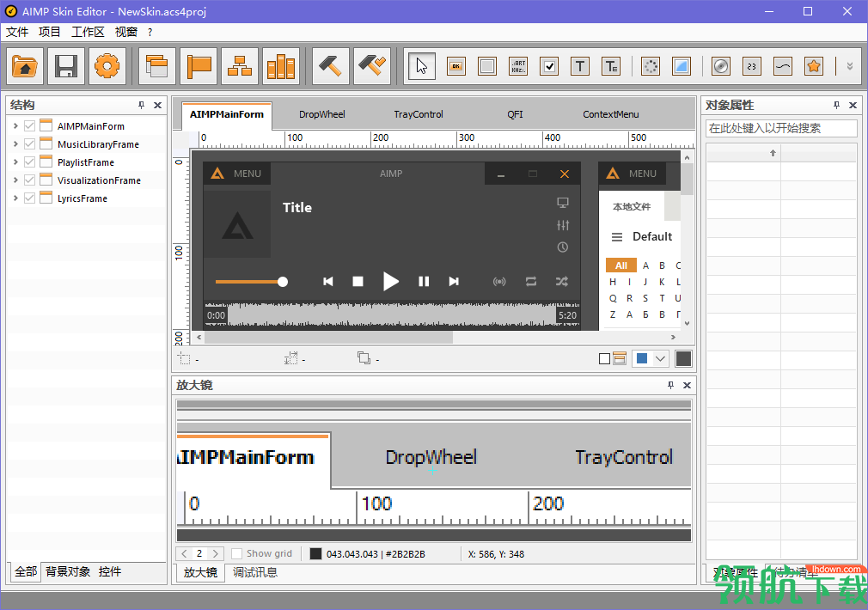Toggle white square frame display button

click(604, 359)
